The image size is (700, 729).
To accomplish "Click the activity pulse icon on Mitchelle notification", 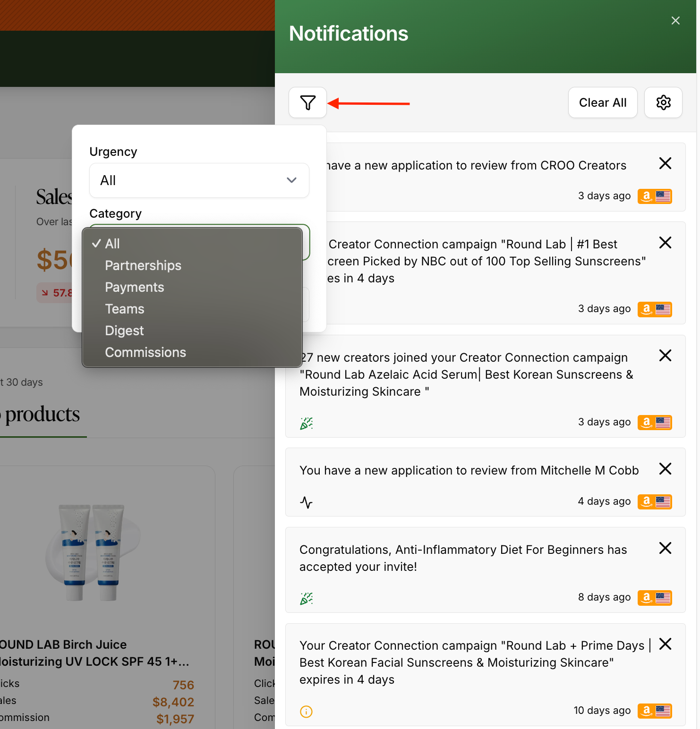I will point(306,502).
